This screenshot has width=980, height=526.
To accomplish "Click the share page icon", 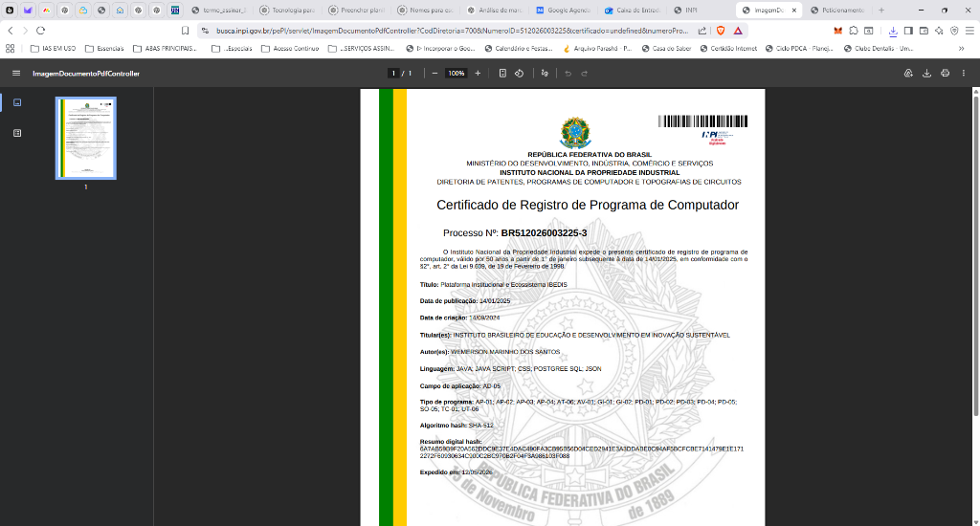I will tap(702, 30).
